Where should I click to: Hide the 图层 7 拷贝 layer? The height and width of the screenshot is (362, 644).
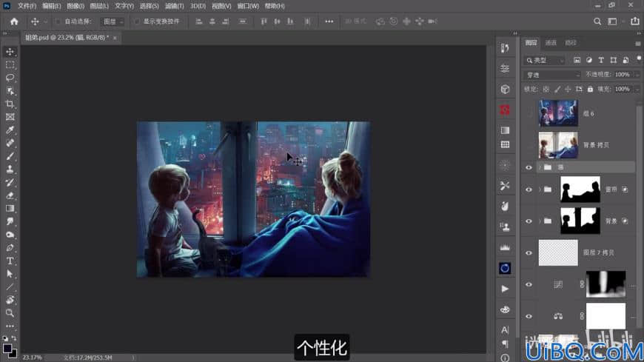[529, 252]
